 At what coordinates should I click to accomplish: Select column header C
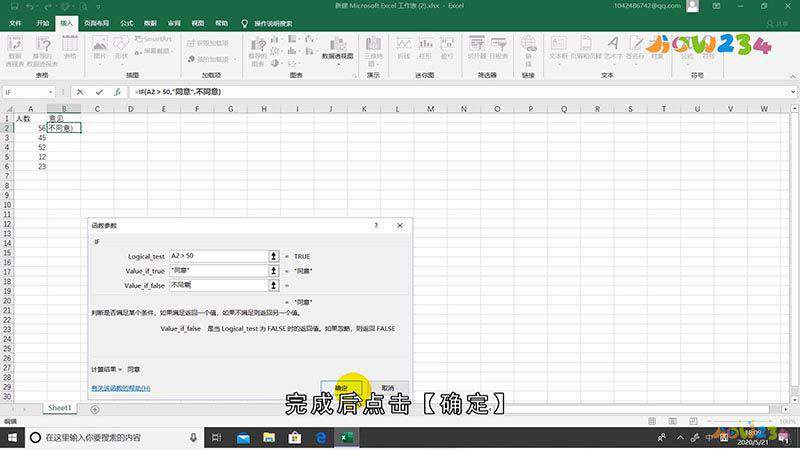click(97, 109)
